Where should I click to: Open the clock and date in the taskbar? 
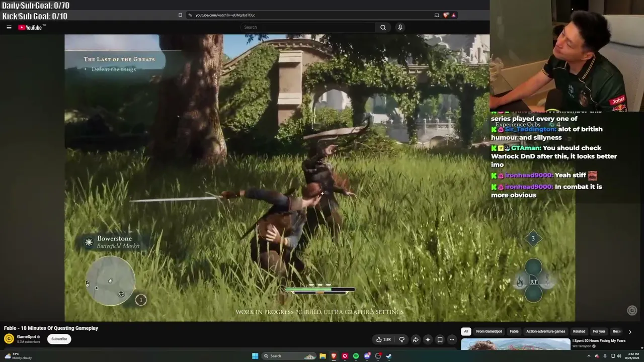coord(633,356)
